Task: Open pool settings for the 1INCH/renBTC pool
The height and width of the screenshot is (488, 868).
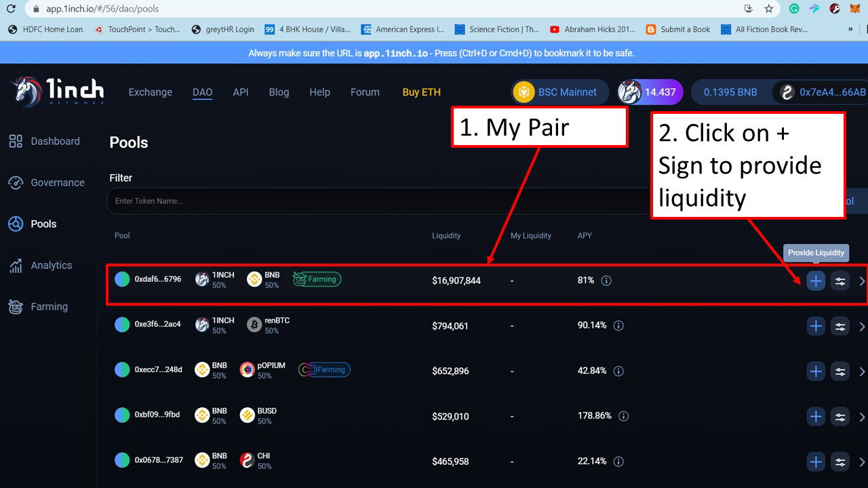Action: coord(840,326)
